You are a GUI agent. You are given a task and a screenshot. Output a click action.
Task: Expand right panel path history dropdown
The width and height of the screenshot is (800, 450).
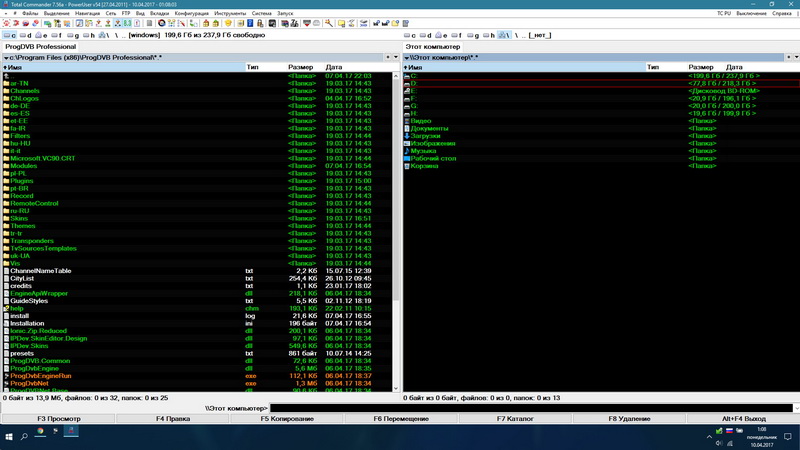(407, 57)
